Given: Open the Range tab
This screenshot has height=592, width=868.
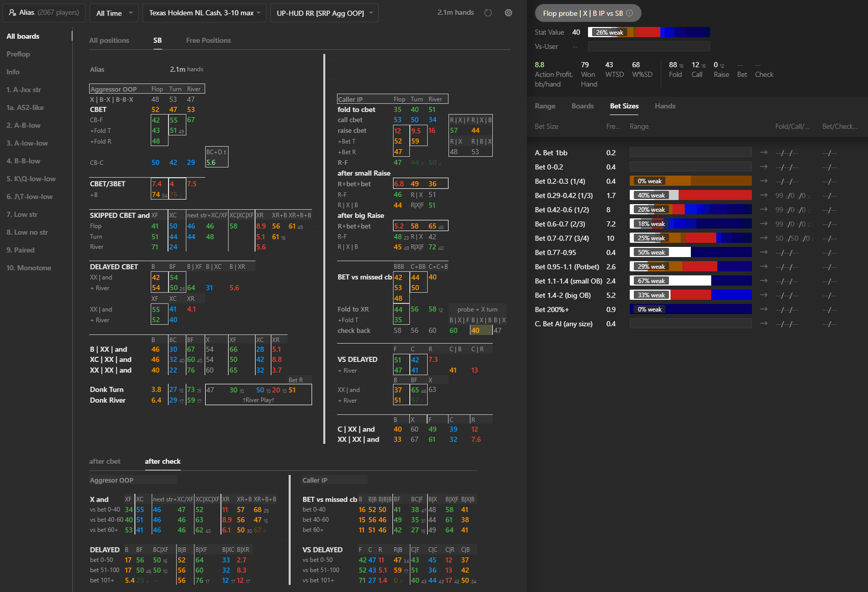Looking at the screenshot, I should click(x=545, y=106).
